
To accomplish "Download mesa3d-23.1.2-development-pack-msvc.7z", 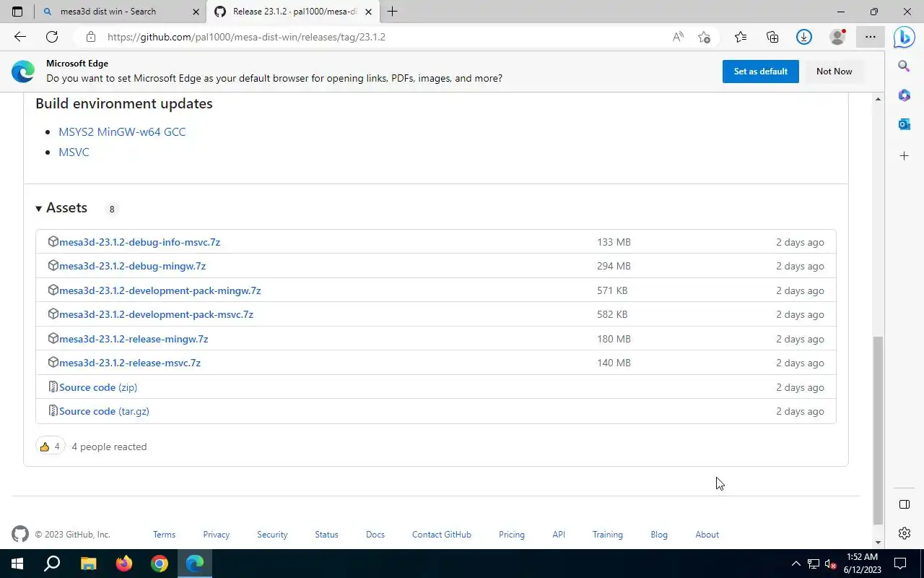I will coord(156,314).
